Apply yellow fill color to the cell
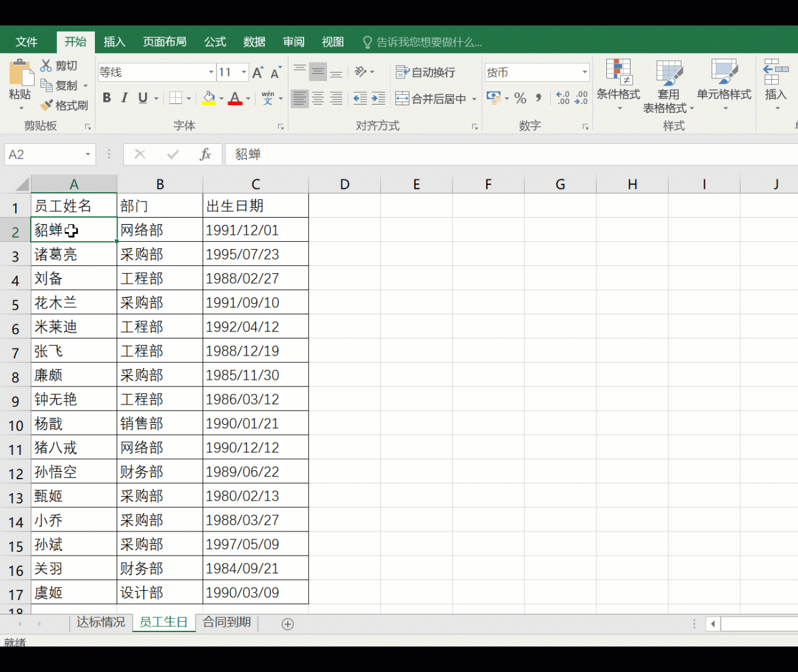Screen dimensions: 798x672 (209, 98)
